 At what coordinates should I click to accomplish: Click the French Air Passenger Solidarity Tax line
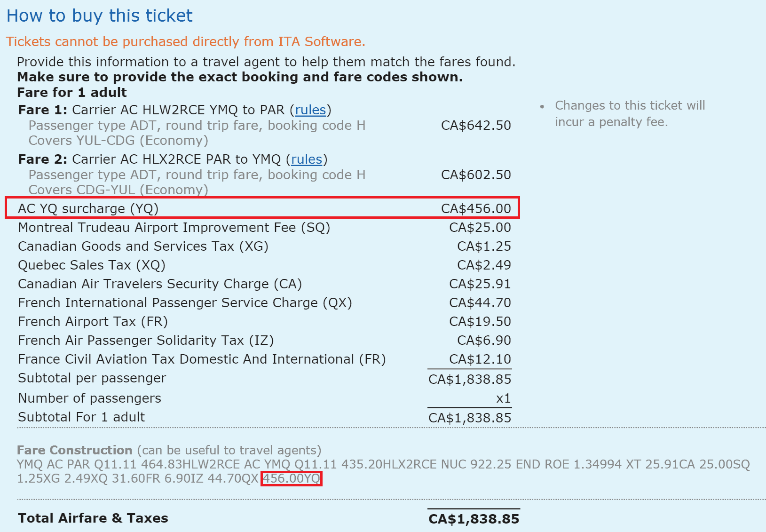[x=146, y=341]
